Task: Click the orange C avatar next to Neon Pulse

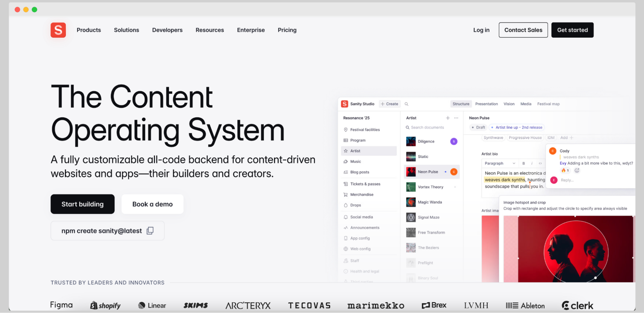Action: pos(454,172)
